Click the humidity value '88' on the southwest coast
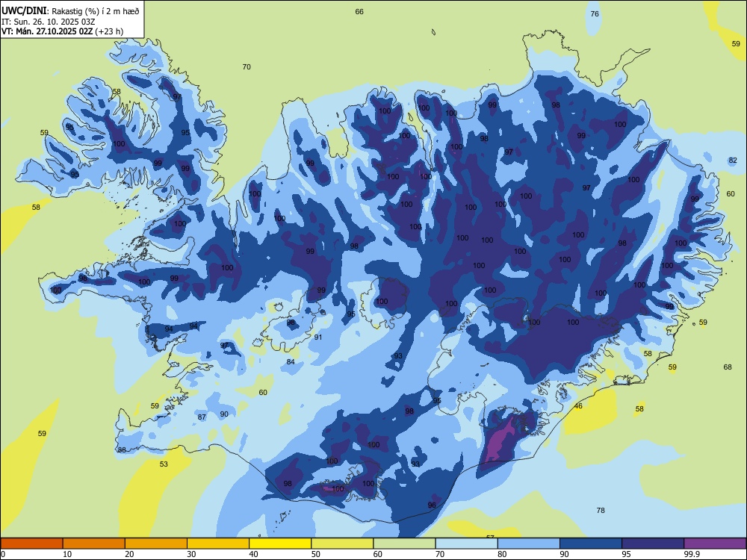The image size is (747, 560). coord(122,450)
